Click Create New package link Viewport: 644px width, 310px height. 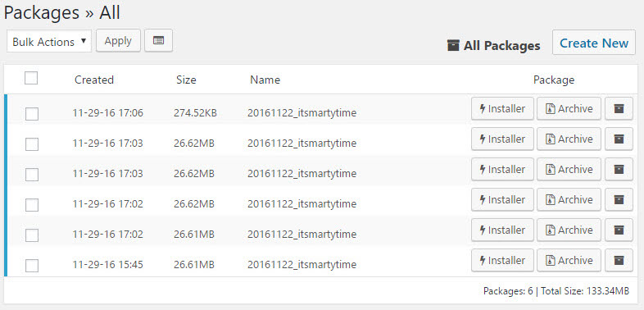pos(594,43)
